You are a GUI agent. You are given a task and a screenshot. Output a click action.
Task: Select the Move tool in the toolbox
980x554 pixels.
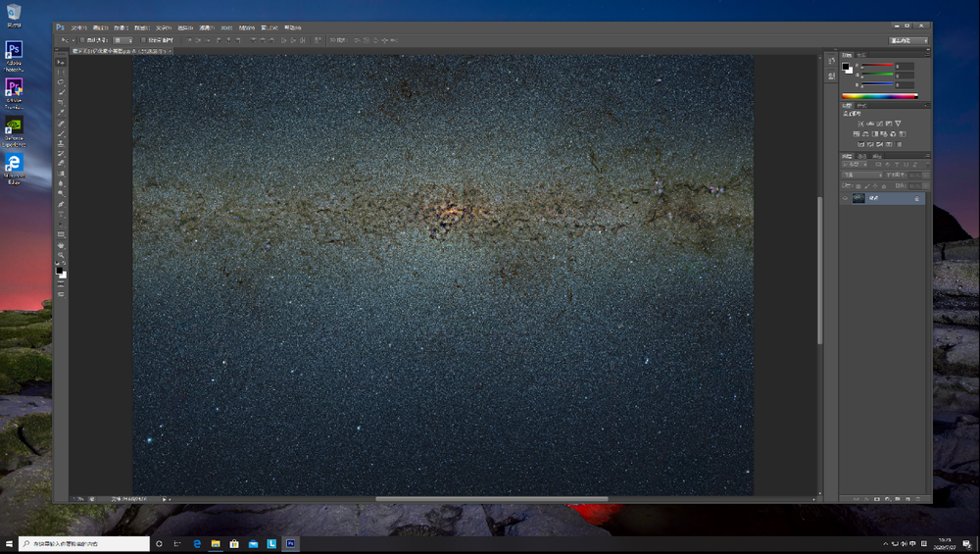[61, 63]
